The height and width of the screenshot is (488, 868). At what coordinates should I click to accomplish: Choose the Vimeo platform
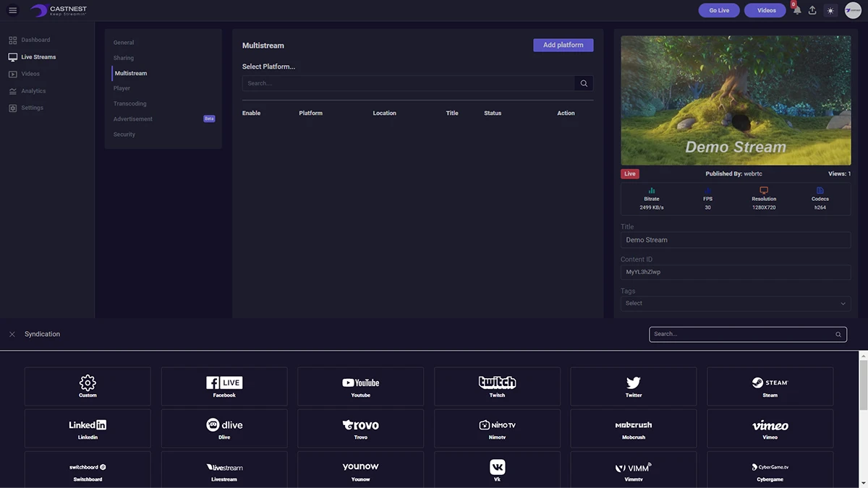click(x=770, y=429)
